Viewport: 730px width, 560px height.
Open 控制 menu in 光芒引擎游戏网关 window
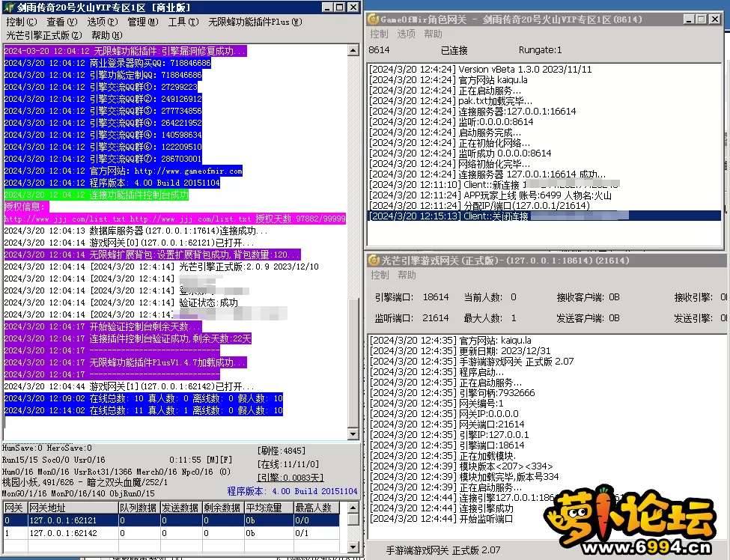point(380,275)
